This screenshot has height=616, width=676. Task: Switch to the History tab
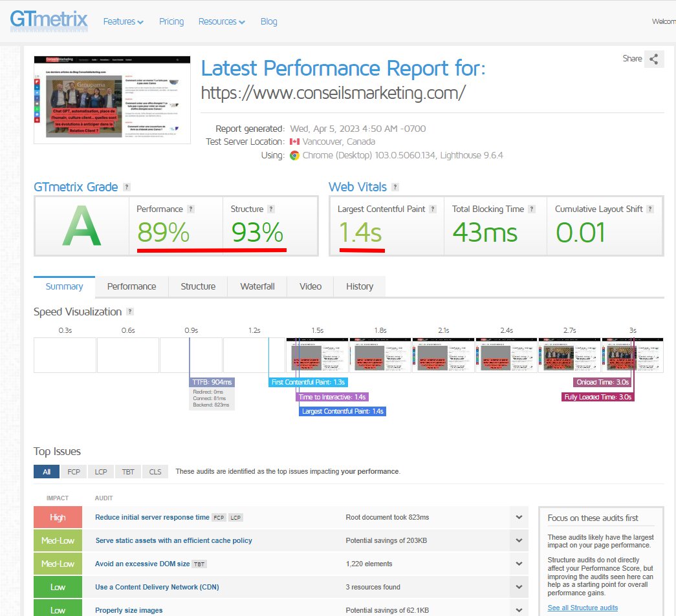coord(360,286)
